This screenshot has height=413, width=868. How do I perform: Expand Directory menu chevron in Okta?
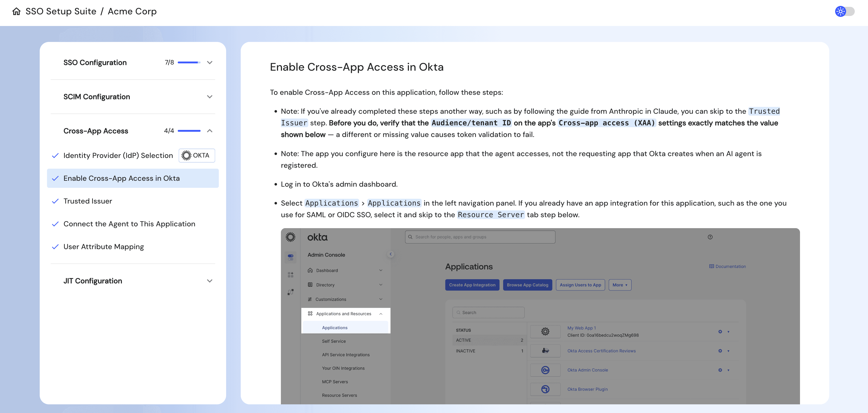pos(381,285)
